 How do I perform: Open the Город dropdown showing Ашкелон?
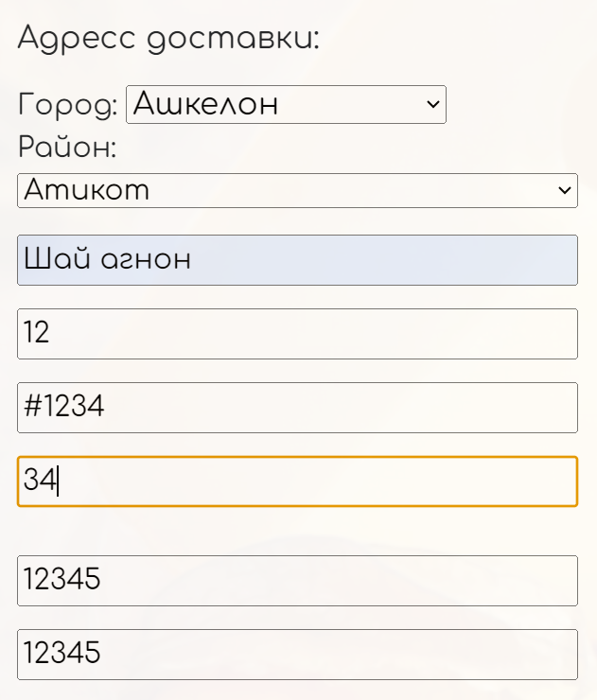coord(285,104)
